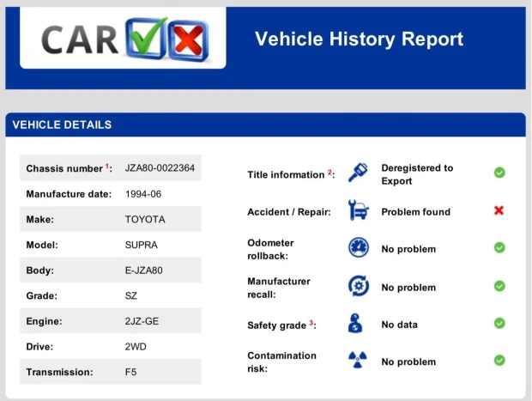Click the Manufacture date label

coord(69,194)
